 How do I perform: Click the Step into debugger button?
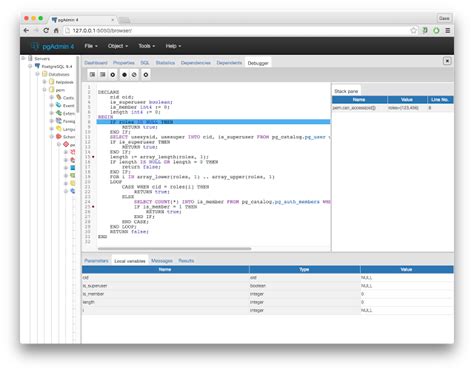pyautogui.click(x=92, y=75)
